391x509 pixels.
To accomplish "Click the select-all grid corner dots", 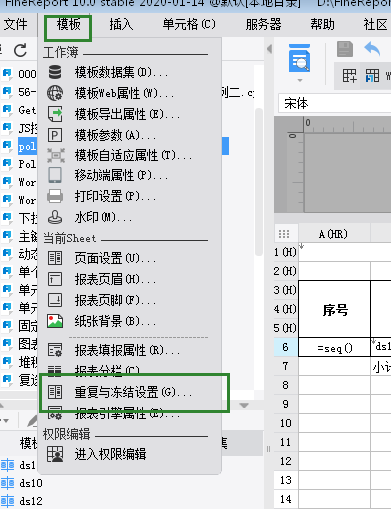I will 284,234.
